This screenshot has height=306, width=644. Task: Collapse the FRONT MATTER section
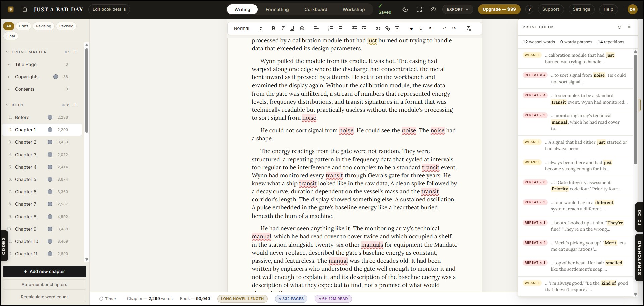(x=7, y=52)
